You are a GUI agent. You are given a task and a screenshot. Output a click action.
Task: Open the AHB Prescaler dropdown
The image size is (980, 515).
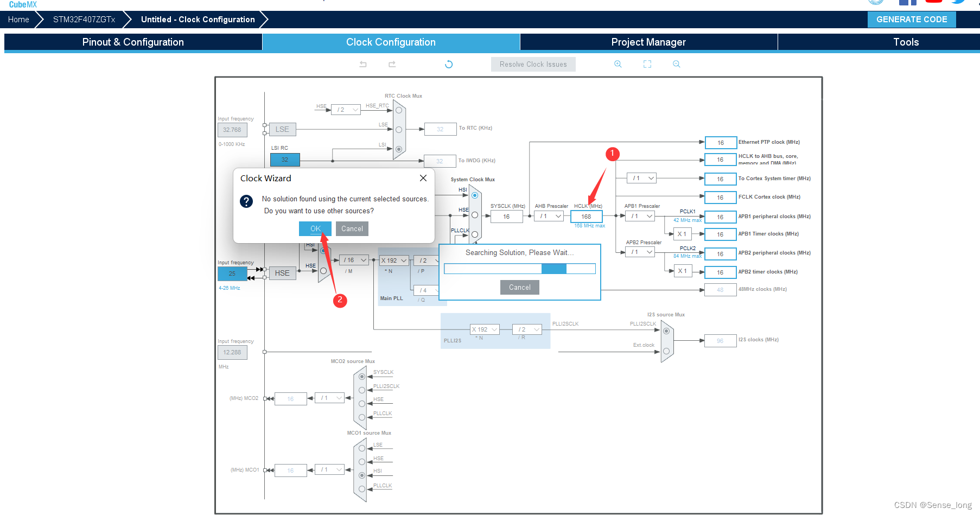[x=549, y=216]
